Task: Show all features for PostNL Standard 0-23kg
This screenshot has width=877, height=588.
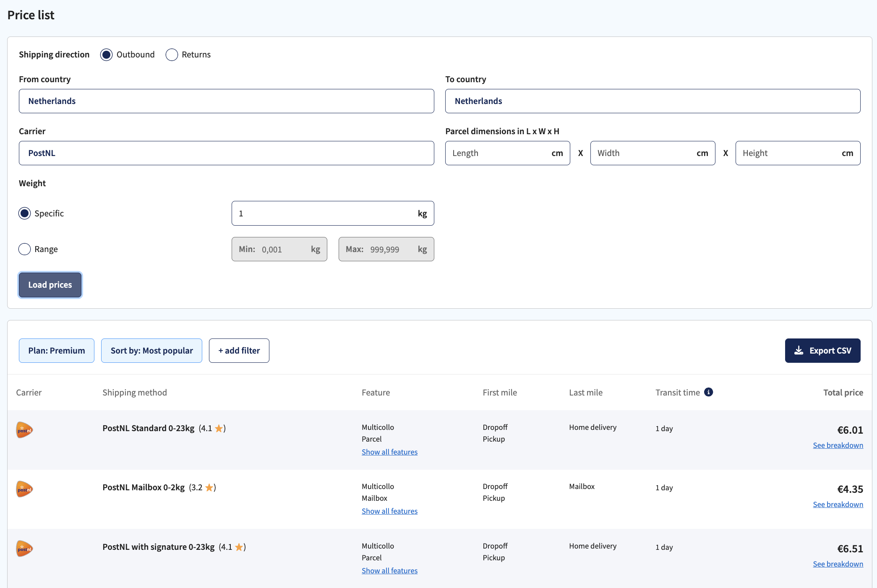Action: click(x=389, y=452)
